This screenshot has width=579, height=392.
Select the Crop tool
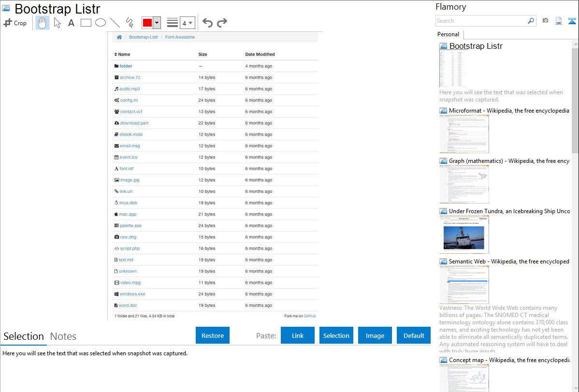click(15, 23)
